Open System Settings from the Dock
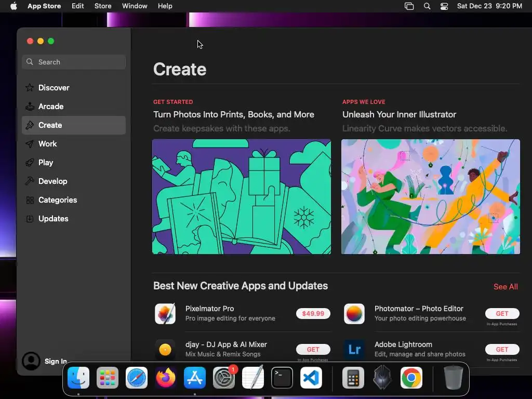 coord(224,378)
